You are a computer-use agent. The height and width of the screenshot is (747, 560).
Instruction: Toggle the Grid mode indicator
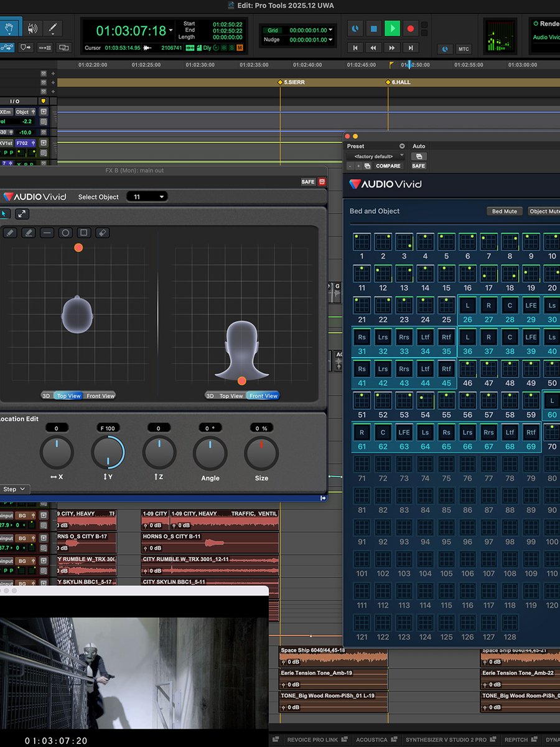[273, 30]
